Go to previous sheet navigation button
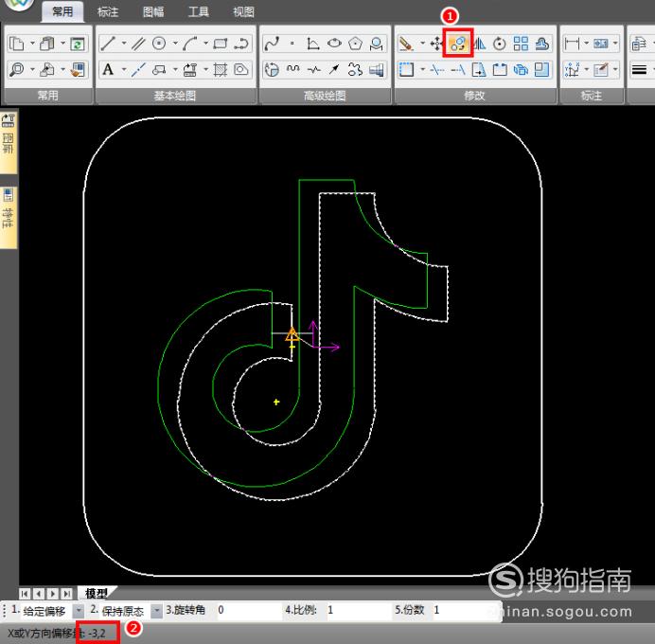 [x=39, y=594]
